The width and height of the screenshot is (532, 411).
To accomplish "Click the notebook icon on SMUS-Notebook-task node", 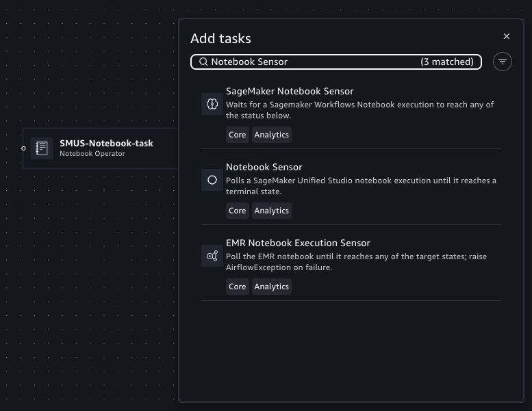I will (x=42, y=148).
